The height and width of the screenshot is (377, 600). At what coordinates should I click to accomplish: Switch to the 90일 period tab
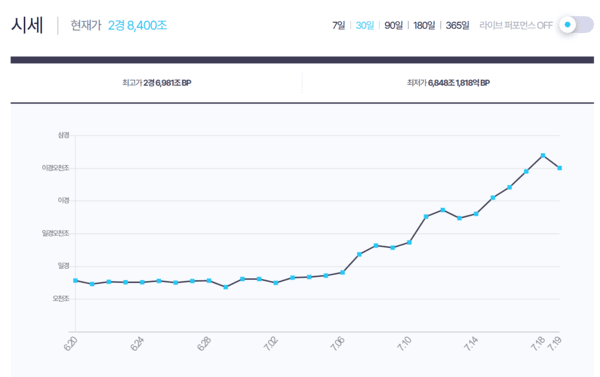click(393, 25)
